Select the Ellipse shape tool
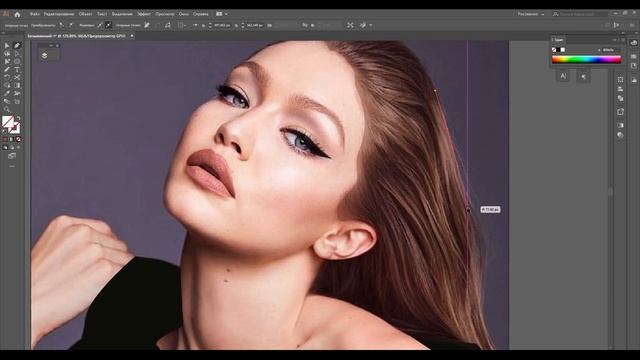 (17, 62)
